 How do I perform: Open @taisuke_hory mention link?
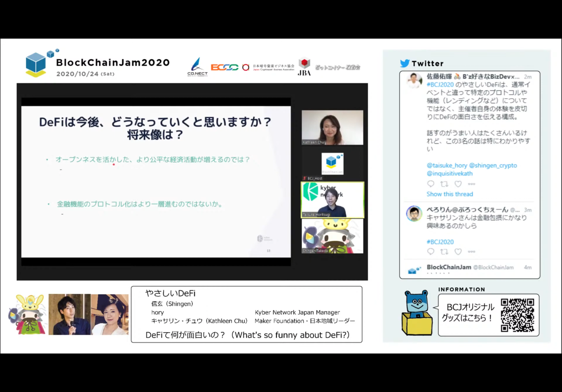[447, 166]
